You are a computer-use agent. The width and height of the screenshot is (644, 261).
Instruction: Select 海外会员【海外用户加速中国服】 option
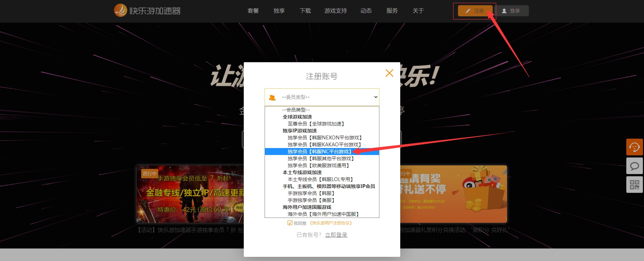point(322,214)
